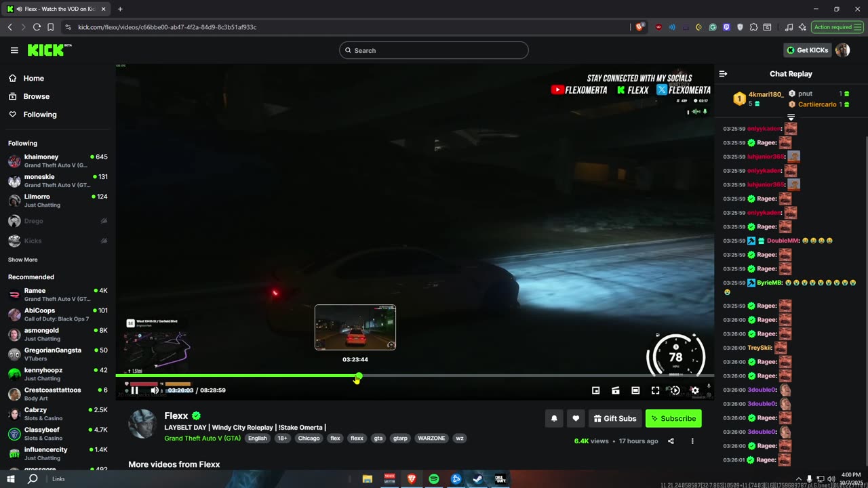Enter fullscreen mode
This screenshot has height=488, width=868.
coord(655,390)
